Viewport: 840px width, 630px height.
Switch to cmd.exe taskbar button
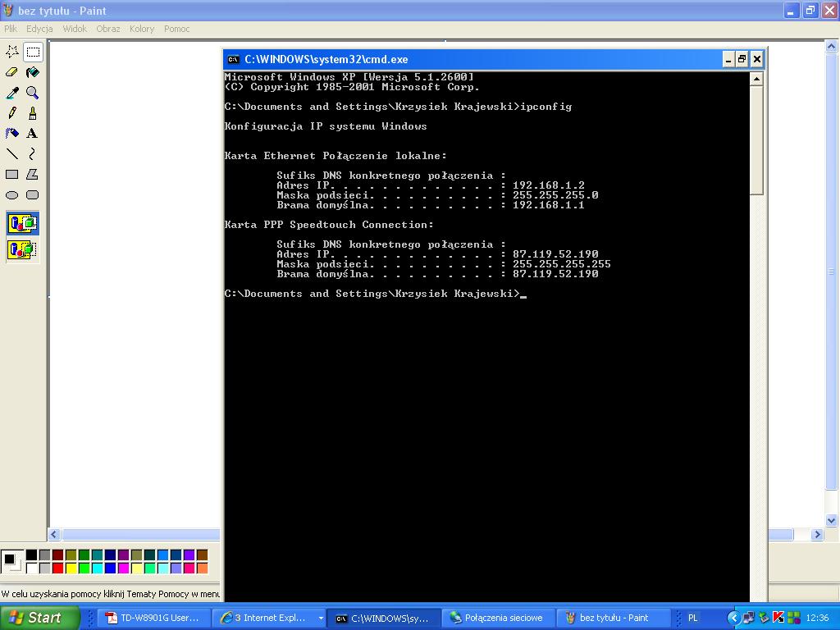click(x=384, y=619)
